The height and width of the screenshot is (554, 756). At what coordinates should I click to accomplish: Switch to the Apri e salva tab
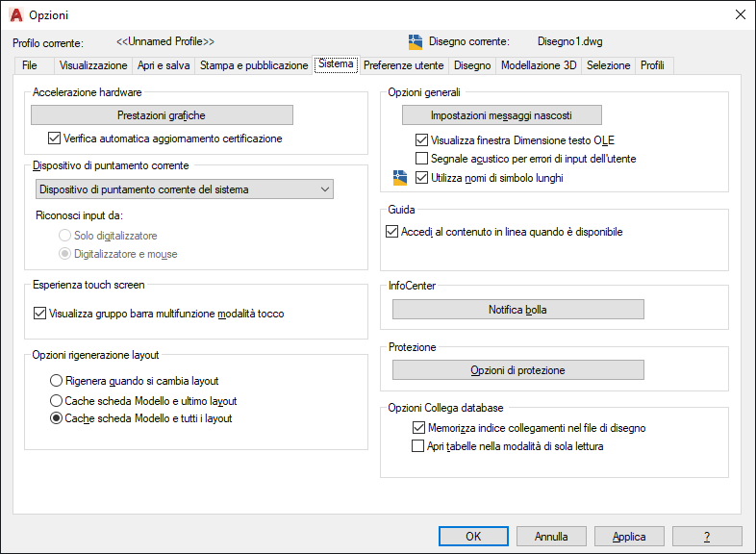pyautogui.click(x=164, y=65)
